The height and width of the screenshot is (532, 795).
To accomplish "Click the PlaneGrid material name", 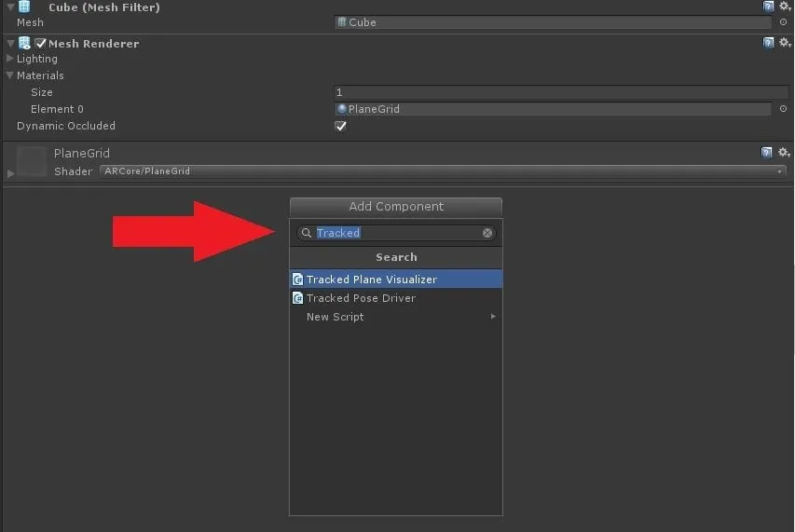I will coord(82,153).
